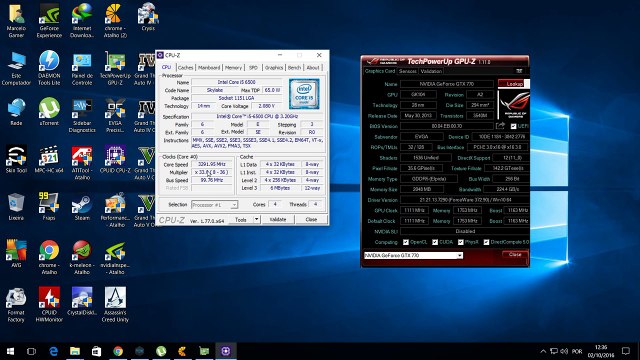Open File Explorer from taskbar

(x=75, y=351)
